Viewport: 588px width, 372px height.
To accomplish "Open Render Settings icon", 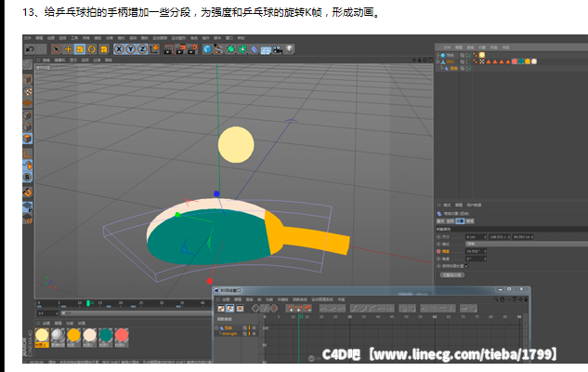I will (x=192, y=49).
